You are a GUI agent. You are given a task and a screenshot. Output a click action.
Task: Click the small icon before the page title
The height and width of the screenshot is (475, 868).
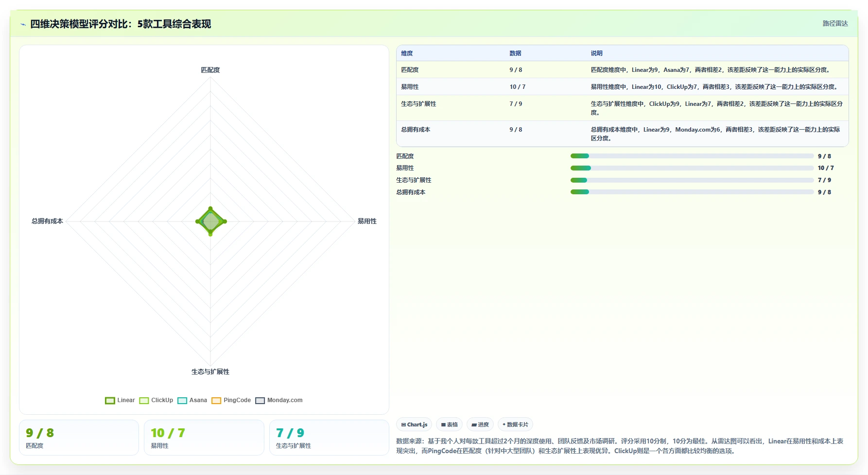(23, 24)
